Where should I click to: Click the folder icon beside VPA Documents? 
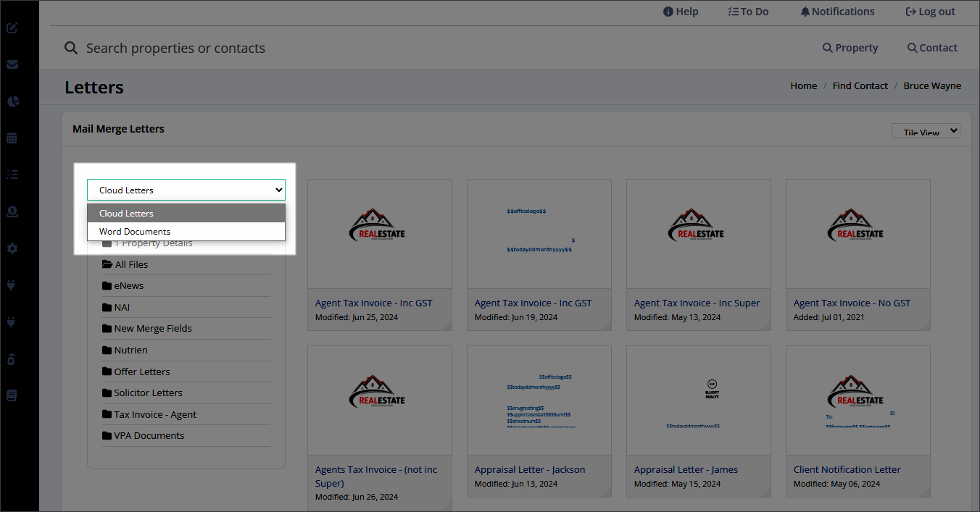(x=107, y=435)
